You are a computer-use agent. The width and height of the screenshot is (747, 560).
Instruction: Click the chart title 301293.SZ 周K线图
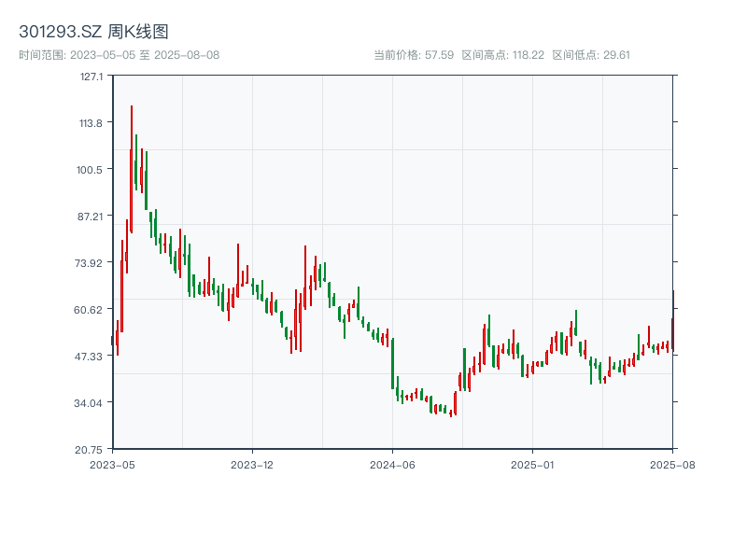point(93,30)
